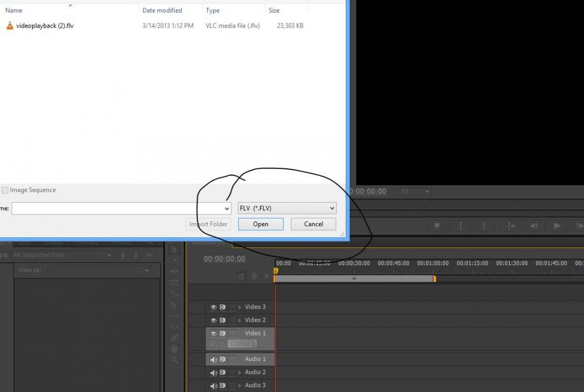584x392 pixels.
Task: Click the timeline playhead marker
Action: coord(276,271)
